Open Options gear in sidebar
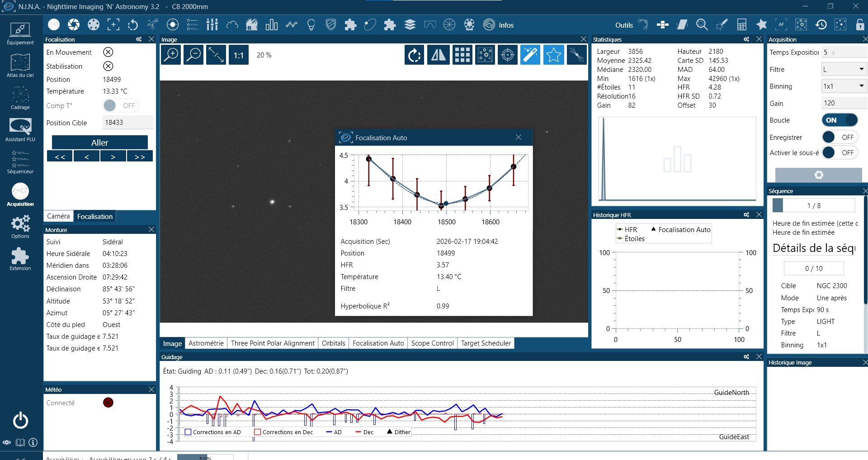Image resolution: width=868 pixels, height=460 pixels. click(x=20, y=227)
